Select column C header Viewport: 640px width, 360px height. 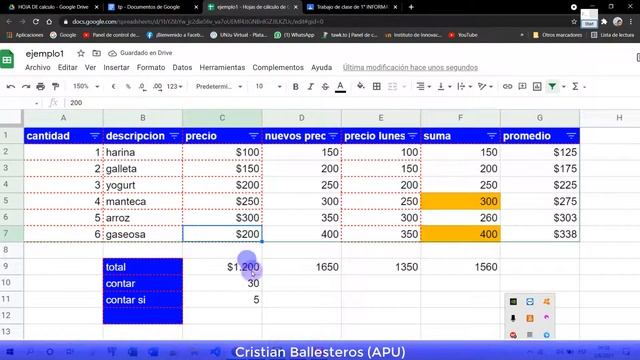pyautogui.click(x=222, y=118)
